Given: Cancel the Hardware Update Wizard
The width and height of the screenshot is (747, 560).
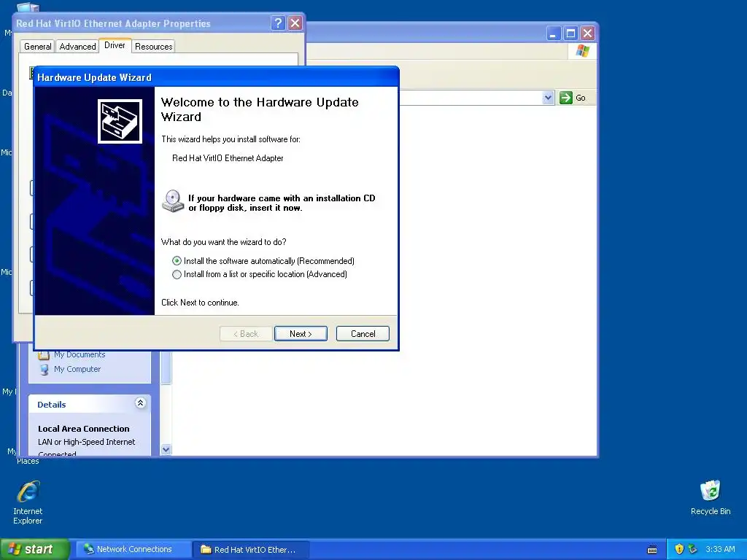Looking at the screenshot, I should 363,334.
